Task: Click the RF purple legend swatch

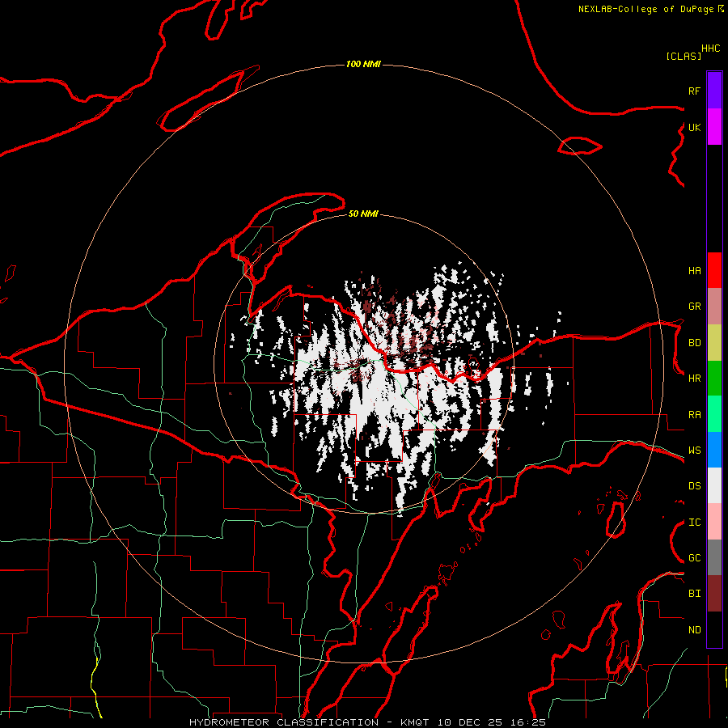Action: pos(714,91)
